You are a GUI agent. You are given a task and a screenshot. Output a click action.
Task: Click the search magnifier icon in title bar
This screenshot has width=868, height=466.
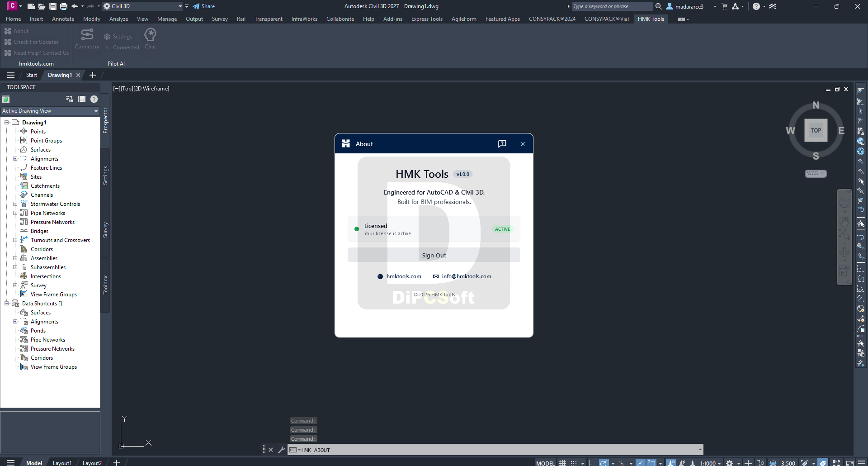[x=659, y=6]
